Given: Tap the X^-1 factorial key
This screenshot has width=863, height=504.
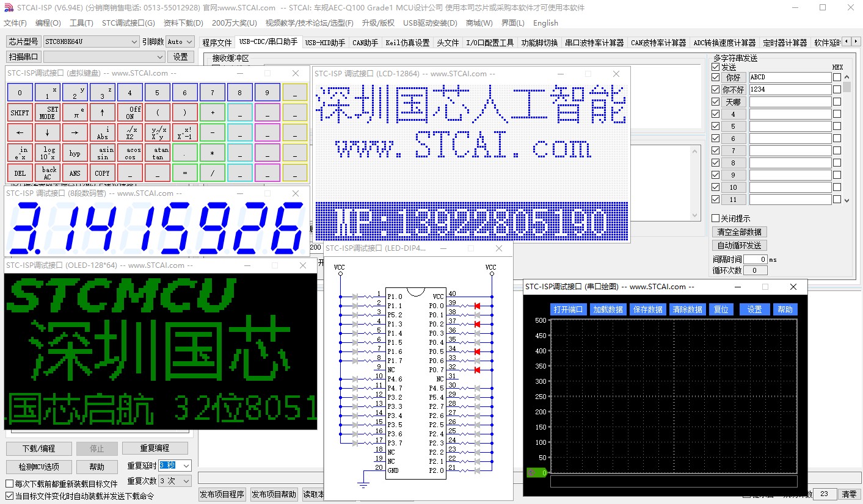Looking at the screenshot, I should point(184,133).
